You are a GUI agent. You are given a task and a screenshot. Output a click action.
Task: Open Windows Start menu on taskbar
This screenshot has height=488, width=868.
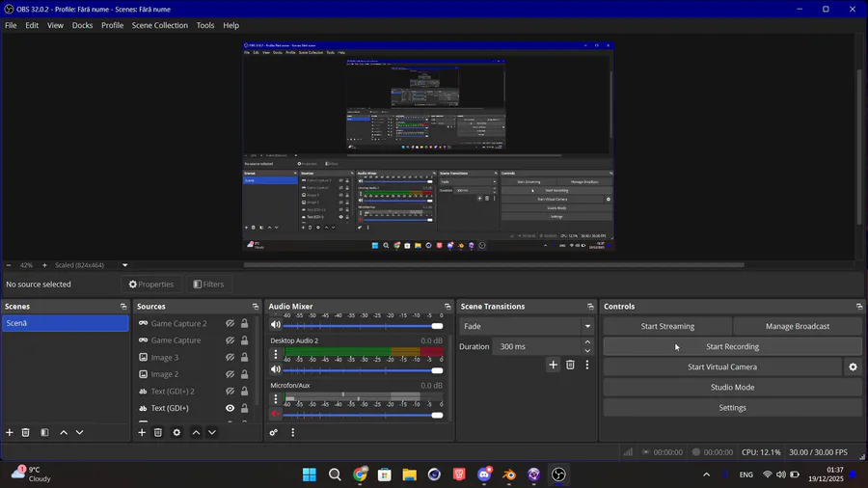[310, 474]
